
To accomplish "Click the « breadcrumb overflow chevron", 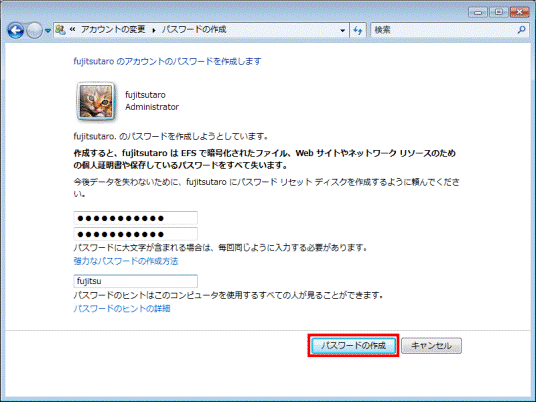I will pos(72,30).
